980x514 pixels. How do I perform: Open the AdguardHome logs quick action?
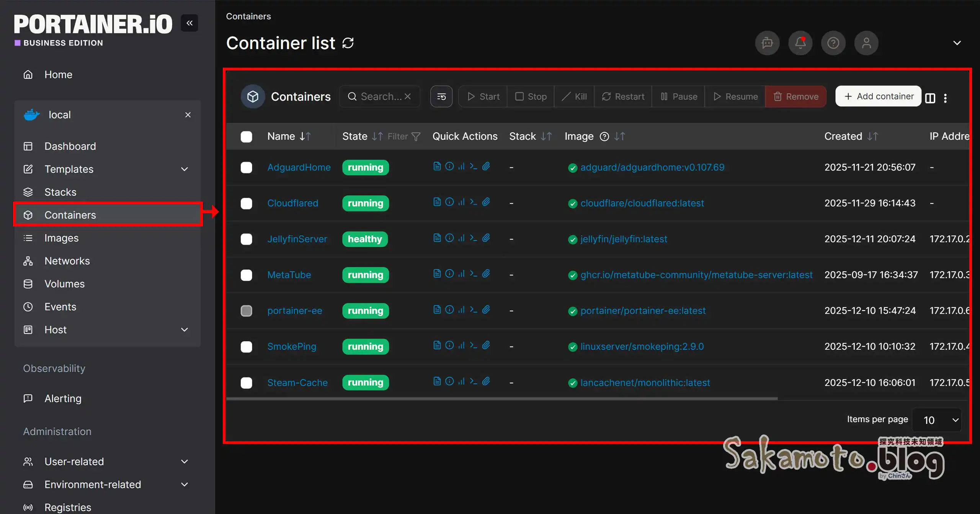pos(437,166)
